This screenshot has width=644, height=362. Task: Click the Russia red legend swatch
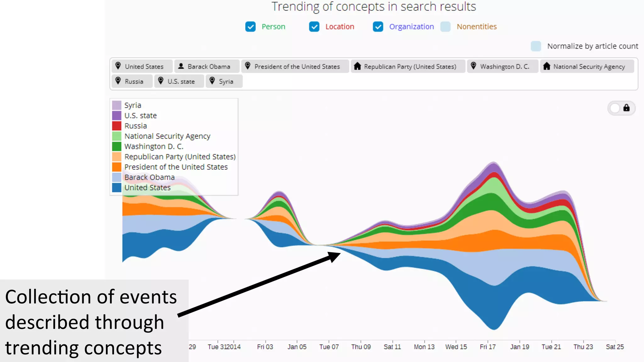(117, 126)
